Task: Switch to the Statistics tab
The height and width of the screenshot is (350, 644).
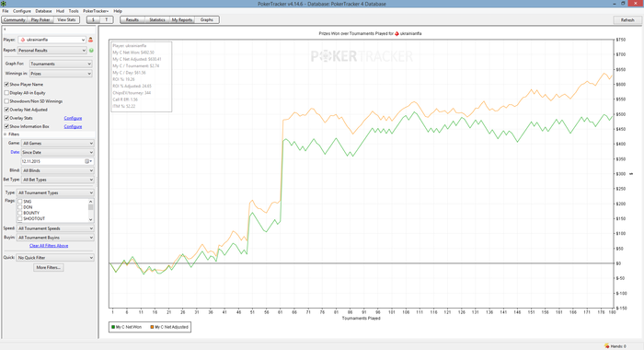Action: point(157,19)
